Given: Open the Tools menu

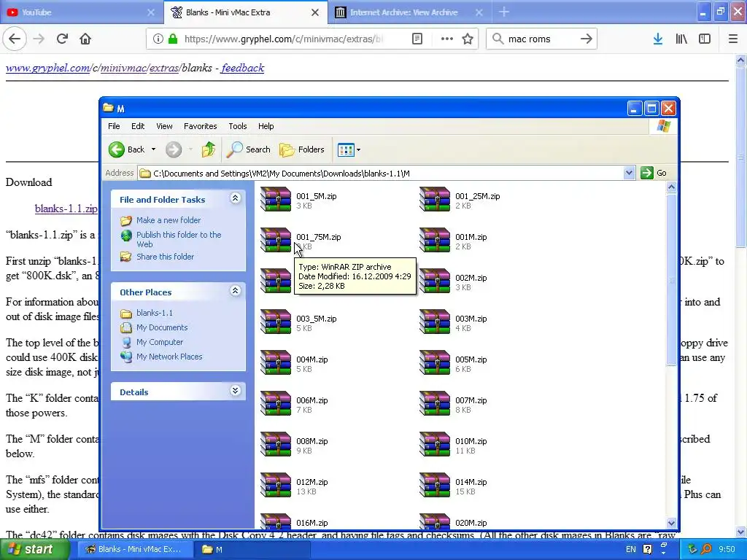Looking at the screenshot, I should click(x=237, y=126).
